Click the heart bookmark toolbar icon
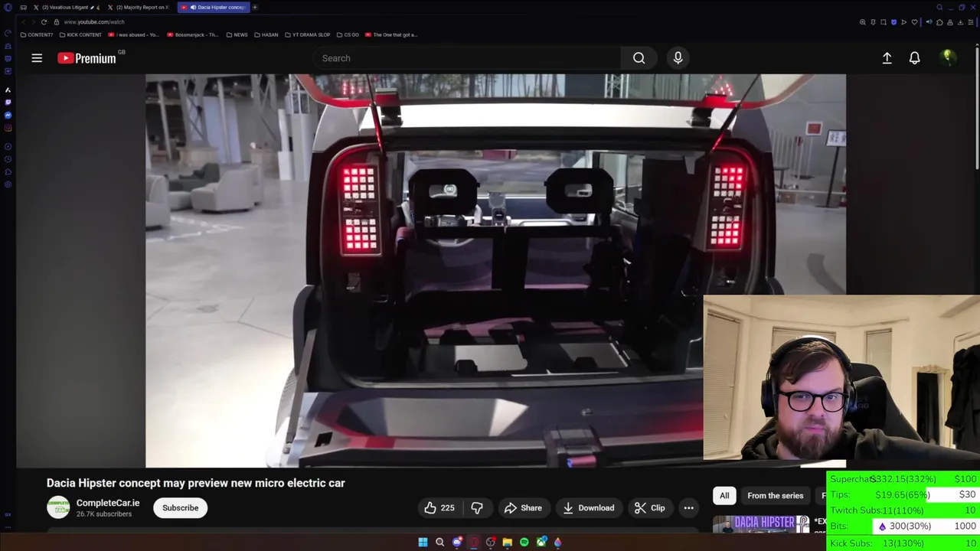Image resolution: width=980 pixels, height=551 pixels. (914, 22)
